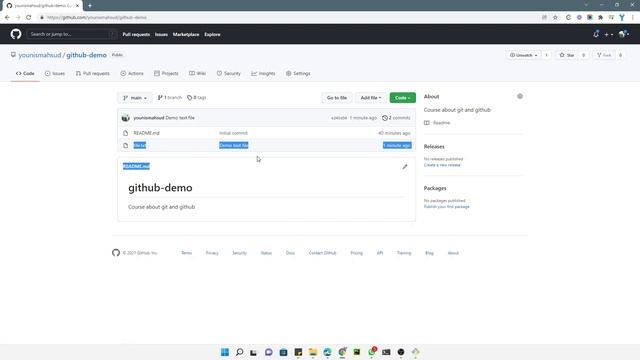
Task: Open the 2 commits history link
Action: click(x=396, y=118)
